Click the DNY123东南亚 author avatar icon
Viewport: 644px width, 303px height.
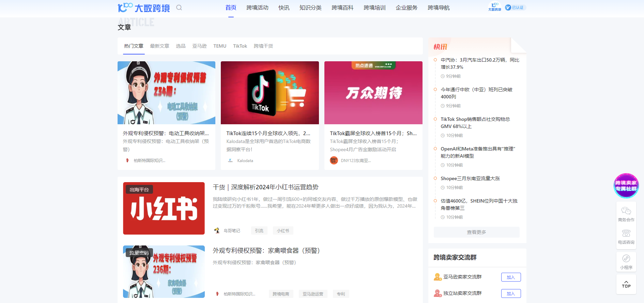(x=334, y=160)
